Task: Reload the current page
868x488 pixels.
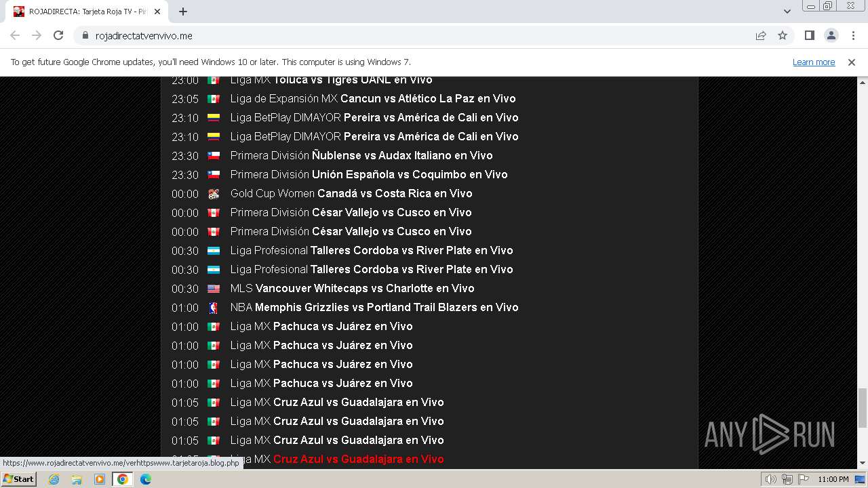Action: click(58, 35)
